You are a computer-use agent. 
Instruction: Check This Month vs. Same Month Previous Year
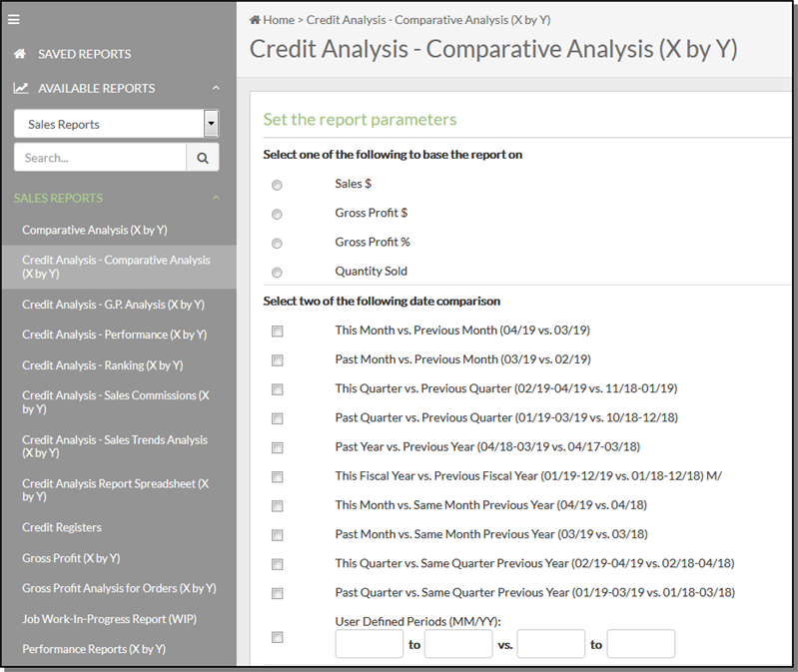tap(278, 505)
